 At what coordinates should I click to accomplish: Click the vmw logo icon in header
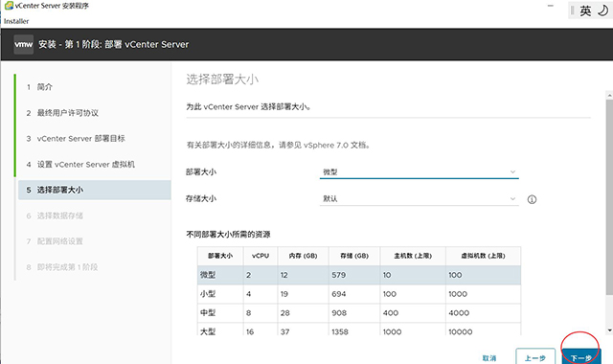click(x=23, y=45)
